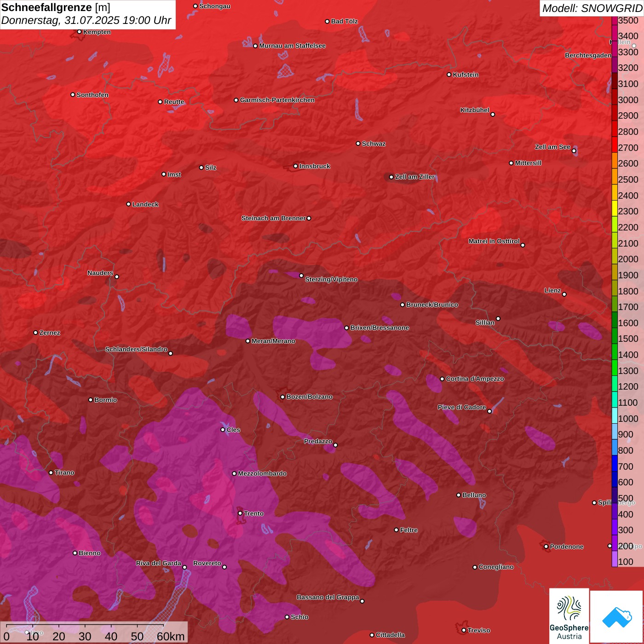Click the Matrei in Osttirol label
The width and height of the screenshot is (644, 644).
tap(494, 241)
